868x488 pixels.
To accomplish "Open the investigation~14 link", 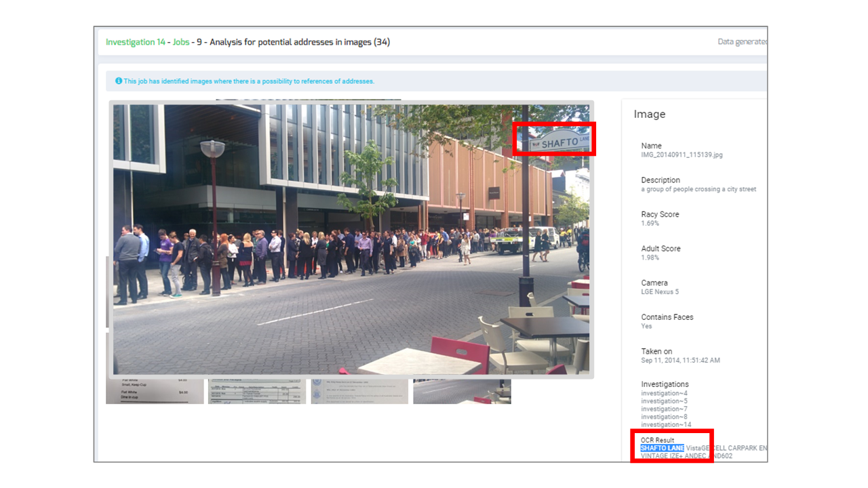I will (x=667, y=425).
